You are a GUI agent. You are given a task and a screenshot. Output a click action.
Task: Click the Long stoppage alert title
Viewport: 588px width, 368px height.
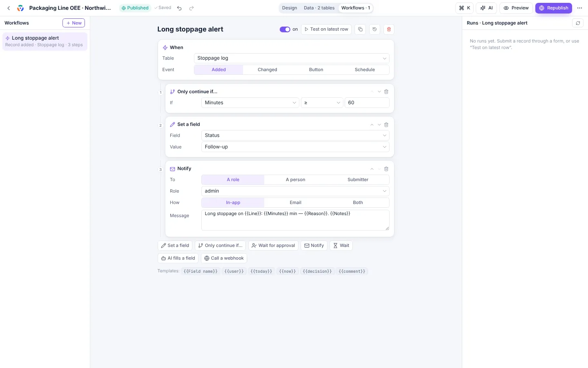click(x=190, y=29)
